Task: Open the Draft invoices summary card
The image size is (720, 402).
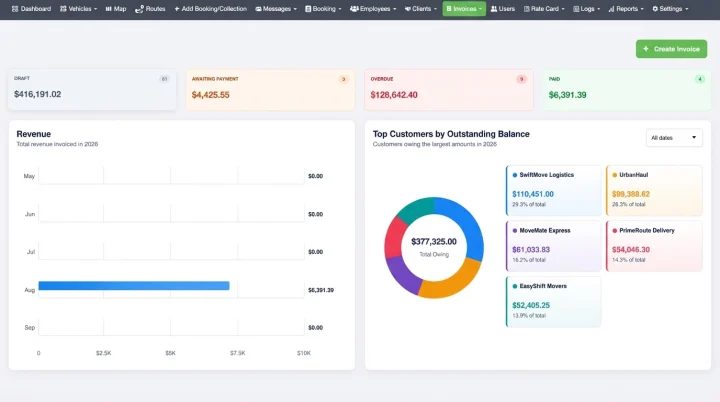Action: pyautogui.click(x=92, y=90)
